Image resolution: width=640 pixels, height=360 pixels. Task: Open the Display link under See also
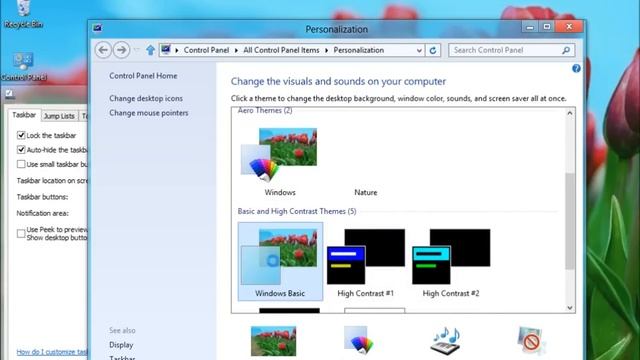(121, 345)
